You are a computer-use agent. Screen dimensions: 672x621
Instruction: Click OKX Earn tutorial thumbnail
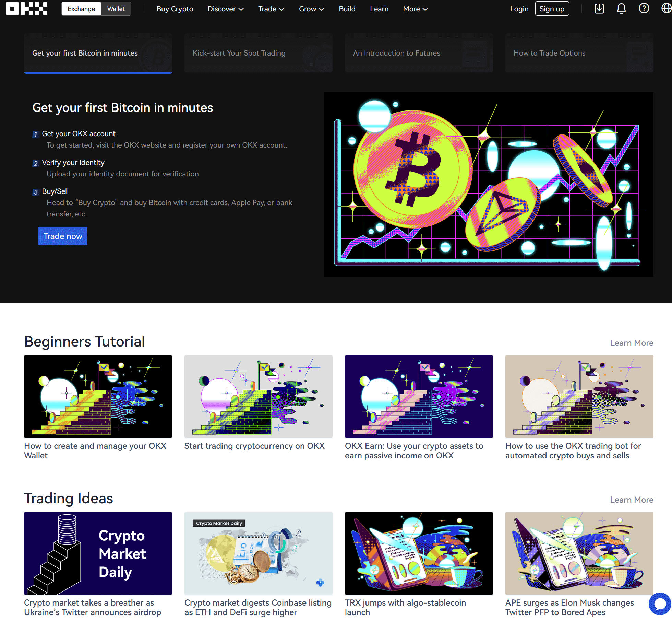pyautogui.click(x=419, y=396)
